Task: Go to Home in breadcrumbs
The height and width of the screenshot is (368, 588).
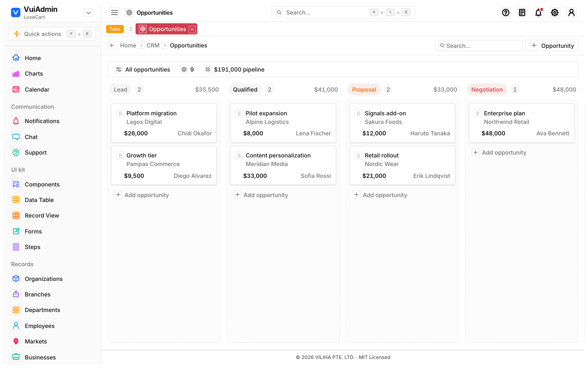Action: pyautogui.click(x=128, y=45)
